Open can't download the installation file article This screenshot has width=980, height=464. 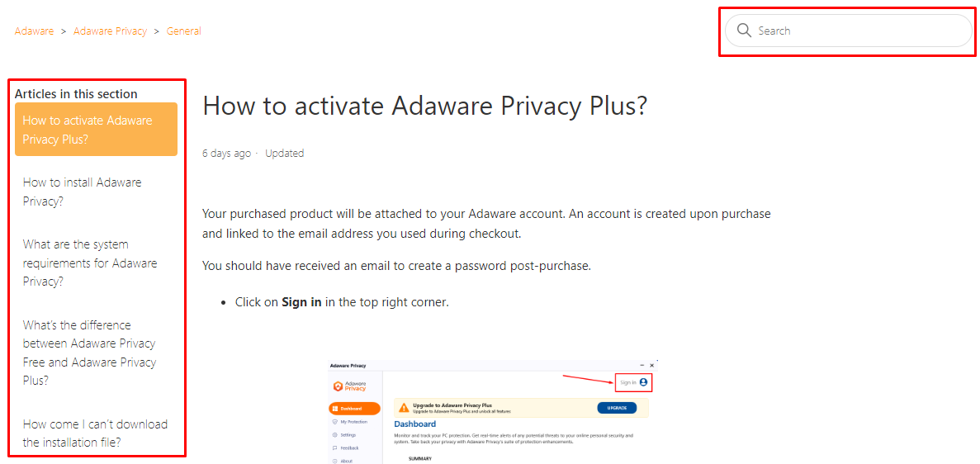pyautogui.click(x=97, y=433)
